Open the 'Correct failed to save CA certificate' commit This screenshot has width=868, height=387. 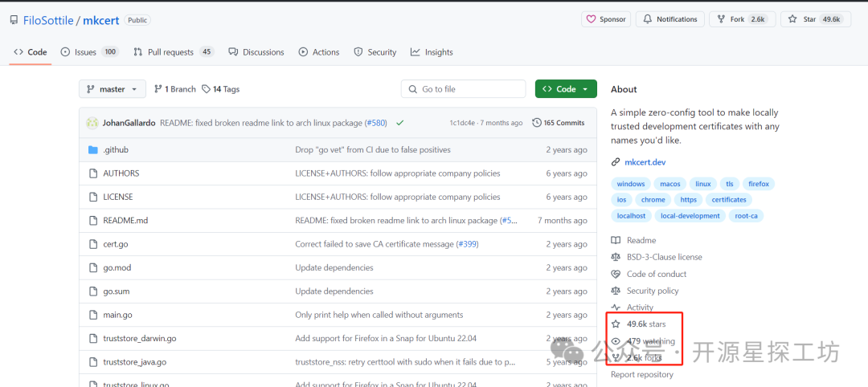[x=375, y=244]
